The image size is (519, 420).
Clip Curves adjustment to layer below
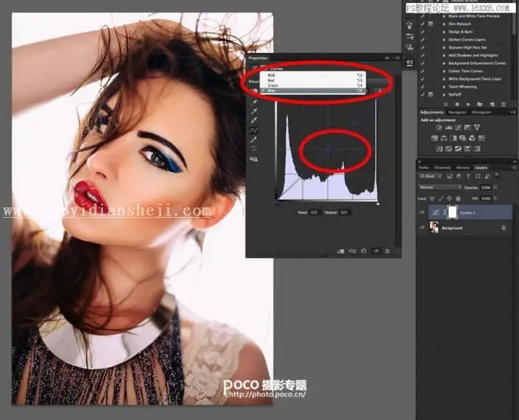click(341, 251)
